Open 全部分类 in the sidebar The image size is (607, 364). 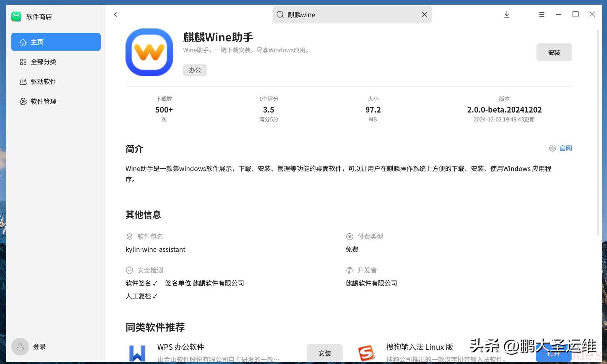(x=43, y=62)
